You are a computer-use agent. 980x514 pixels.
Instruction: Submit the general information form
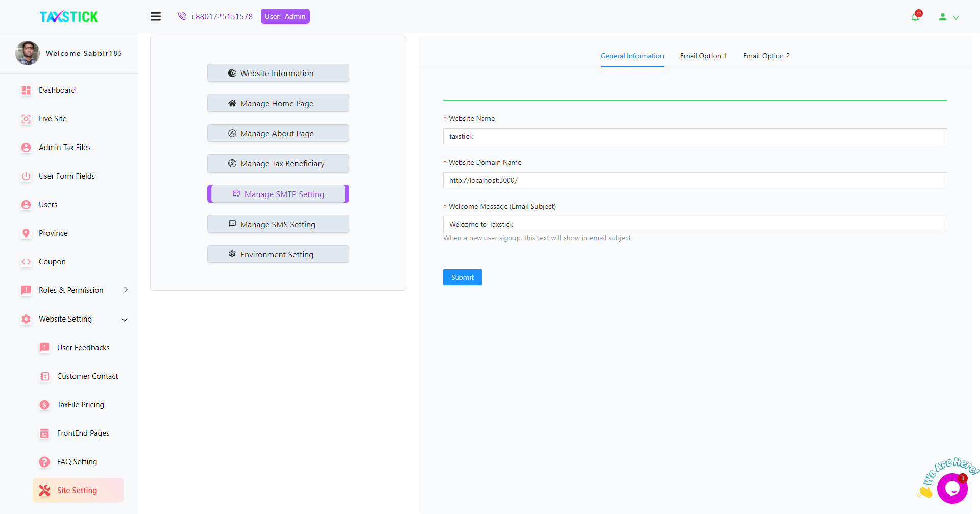coord(462,277)
